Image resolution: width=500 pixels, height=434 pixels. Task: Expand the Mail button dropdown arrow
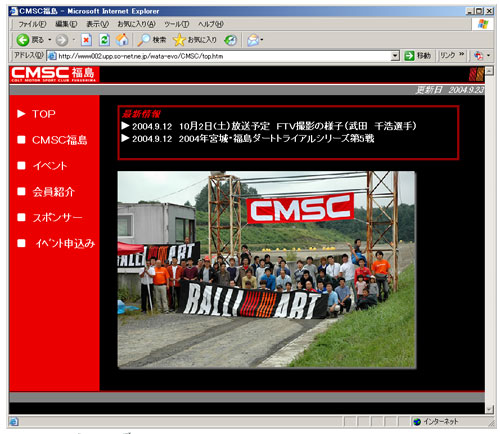point(262,40)
